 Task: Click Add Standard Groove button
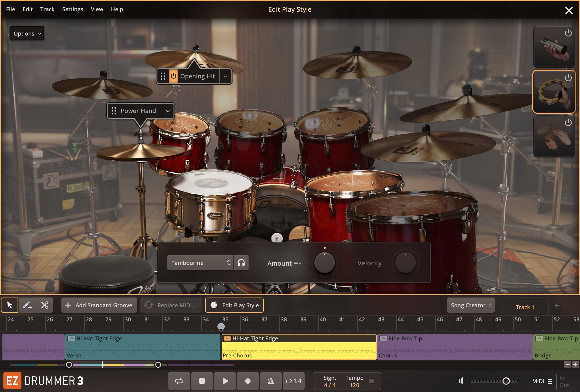point(99,305)
